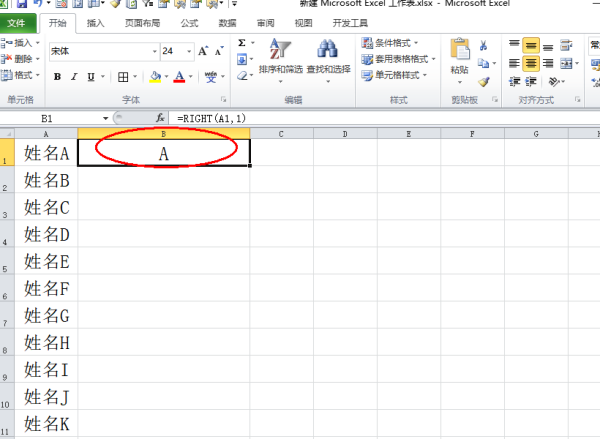600x439 pixels.
Task: Cut selection with scissors icon
Action: 483,46
